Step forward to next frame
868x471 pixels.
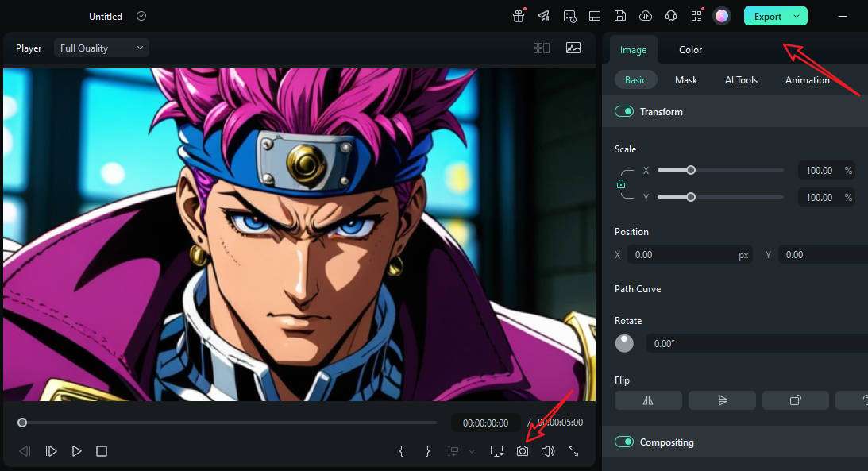pyautogui.click(x=51, y=451)
